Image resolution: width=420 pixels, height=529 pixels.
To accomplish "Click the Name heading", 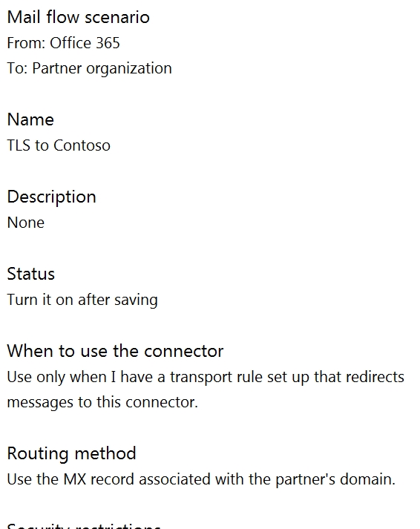I will 30,119.
